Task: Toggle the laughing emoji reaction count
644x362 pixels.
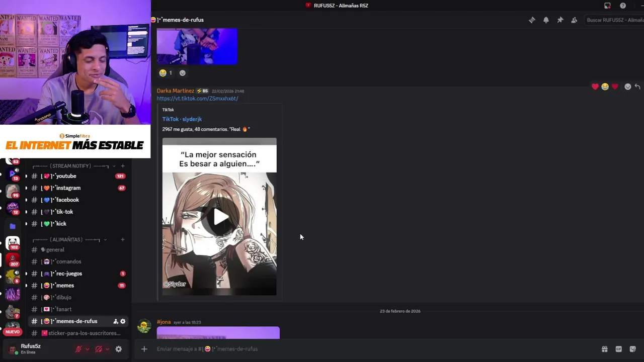Action: tap(166, 73)
